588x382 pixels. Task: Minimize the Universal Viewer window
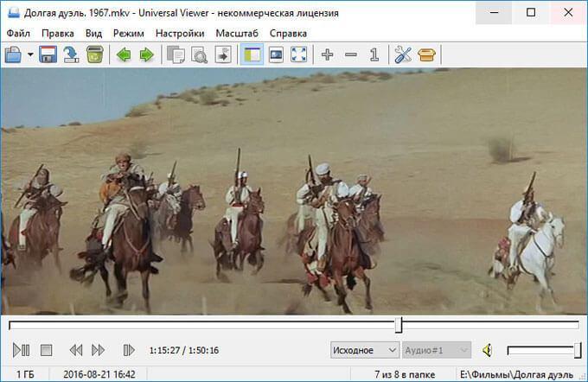(495, 13)
